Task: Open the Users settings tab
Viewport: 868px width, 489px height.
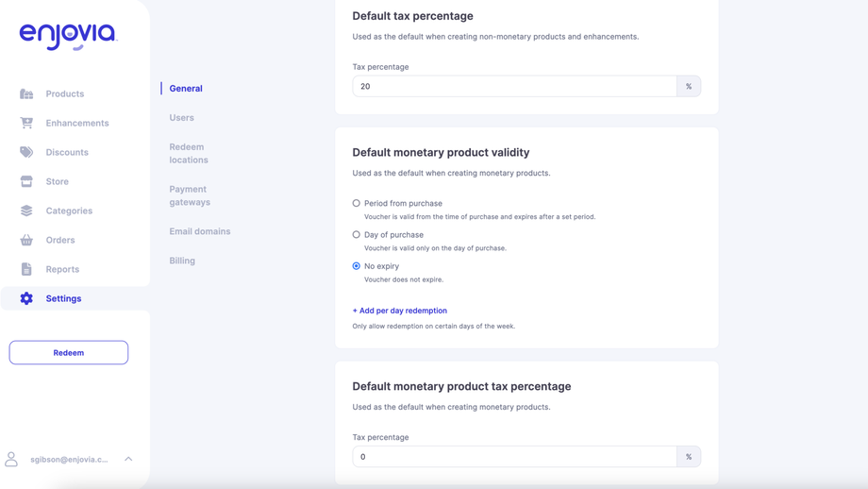Action: (x=182, y=118)
